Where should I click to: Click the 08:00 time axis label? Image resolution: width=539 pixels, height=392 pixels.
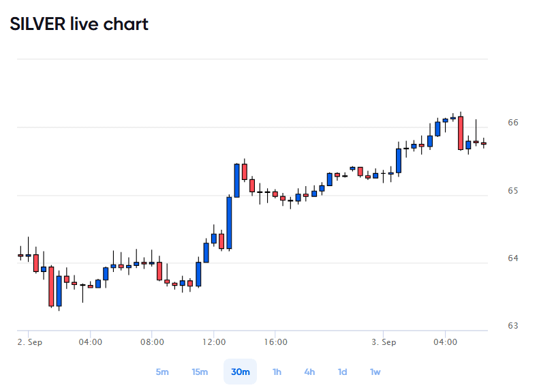coord(152,342)
